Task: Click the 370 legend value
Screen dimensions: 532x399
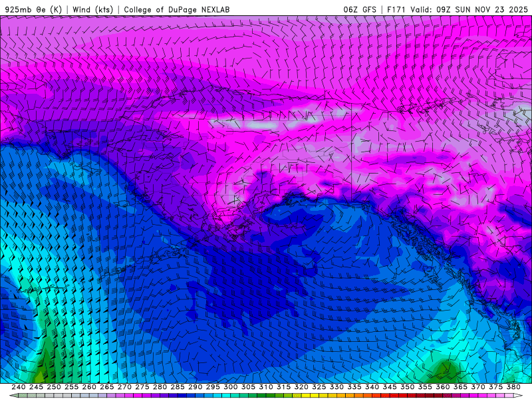Action: pos(477,387)
